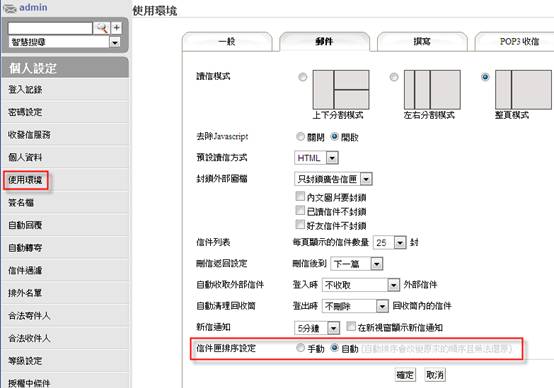554x388 pixels.
Task: Select 自動 folder sorting radio button
Action: pos(334,348)
